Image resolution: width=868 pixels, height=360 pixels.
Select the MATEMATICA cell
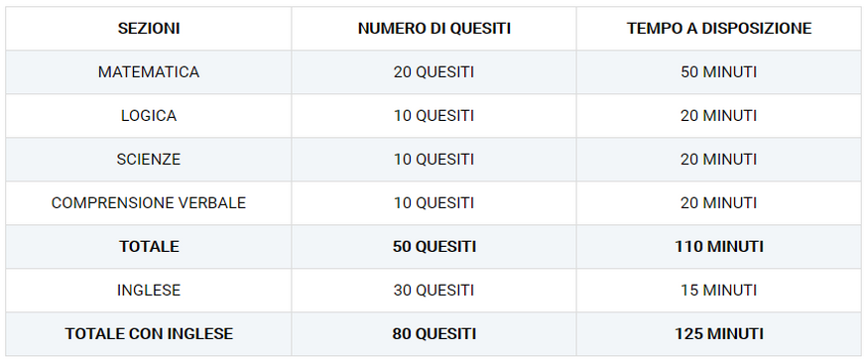pos(149,72)
